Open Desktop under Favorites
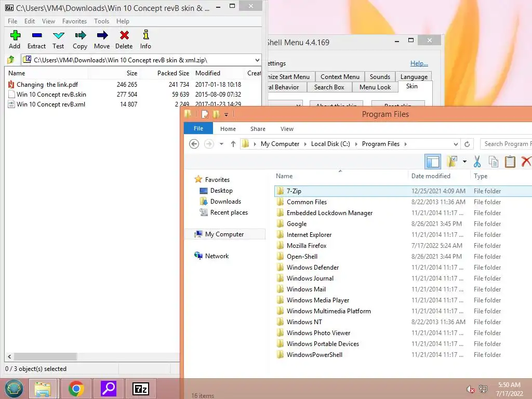 [221, 191]
